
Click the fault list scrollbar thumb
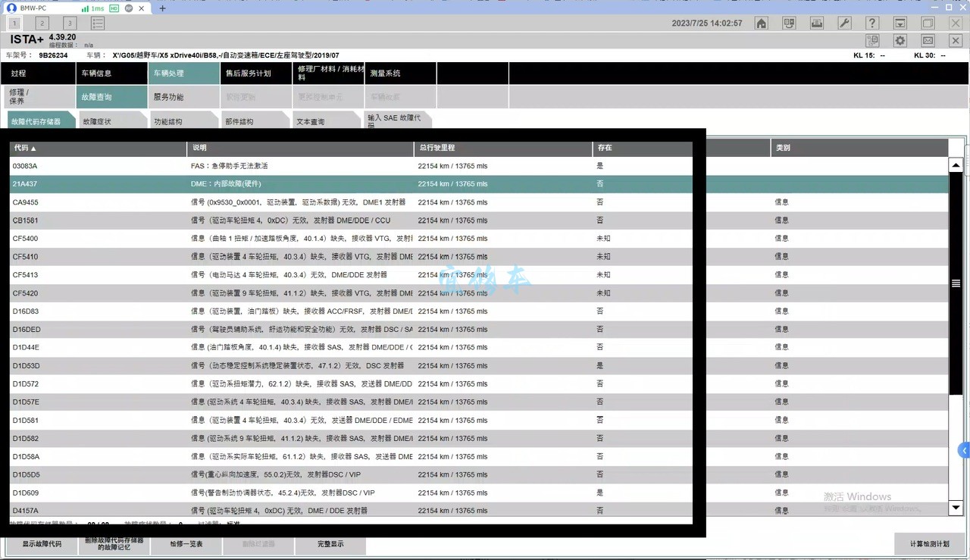pos(956,283)
